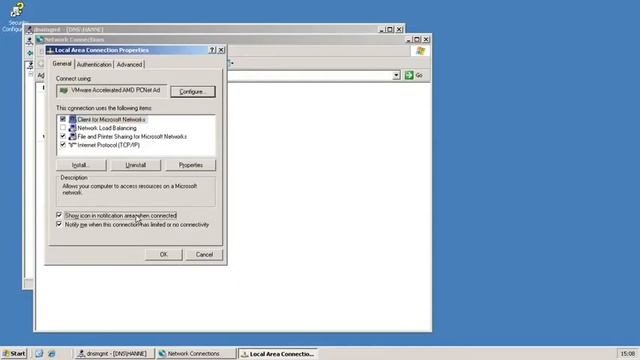Viewport: 640px width, 360px height.
Task: Close the Local Area Connection Properties dialog
Action: (x=221, y=50)
